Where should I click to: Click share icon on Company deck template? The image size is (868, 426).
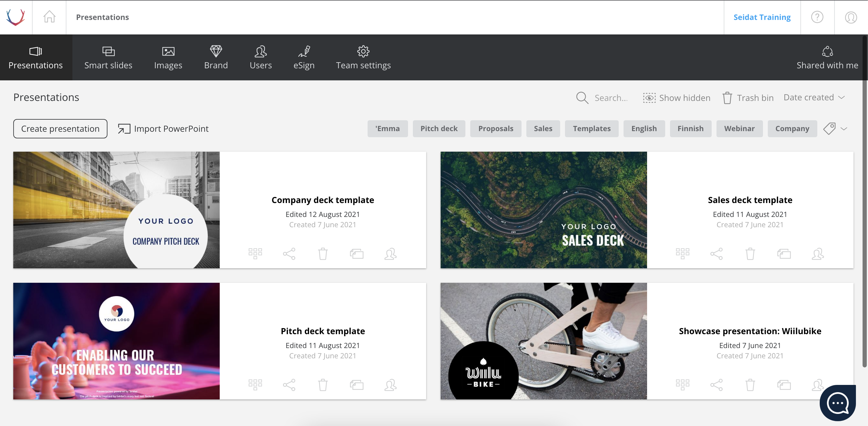289,254
